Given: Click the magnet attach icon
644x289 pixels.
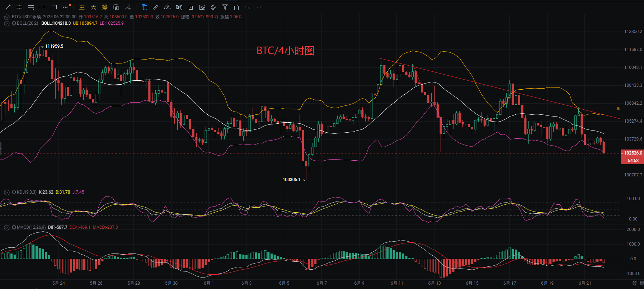Looking at the screenshot, I should coord(213,7).
